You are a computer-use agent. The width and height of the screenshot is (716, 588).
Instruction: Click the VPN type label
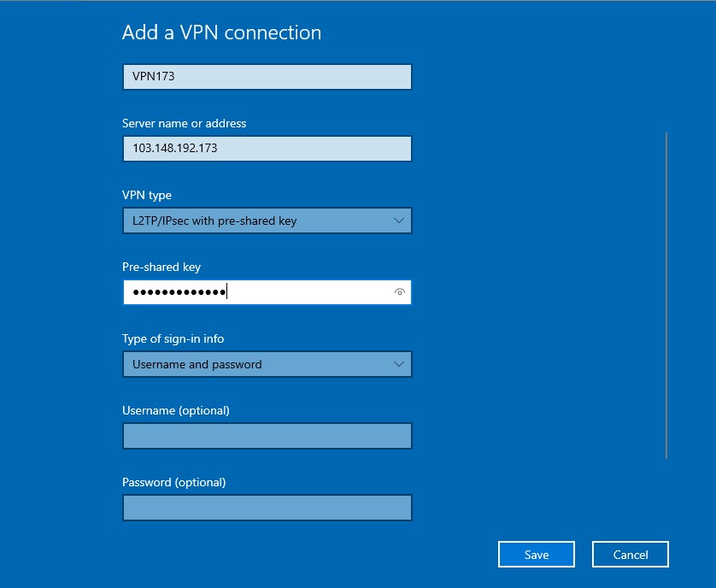click(x=147, y=195)
